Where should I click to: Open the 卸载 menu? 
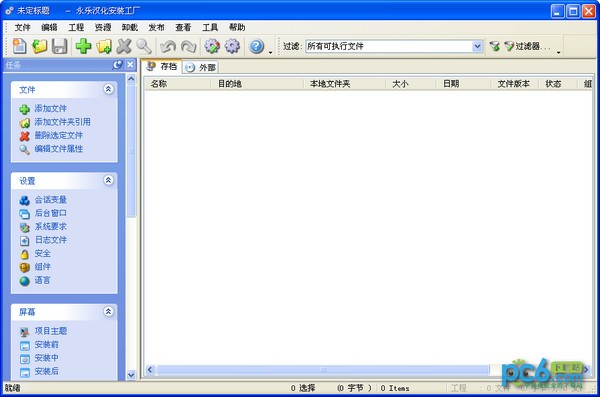(x=130, y=27)
